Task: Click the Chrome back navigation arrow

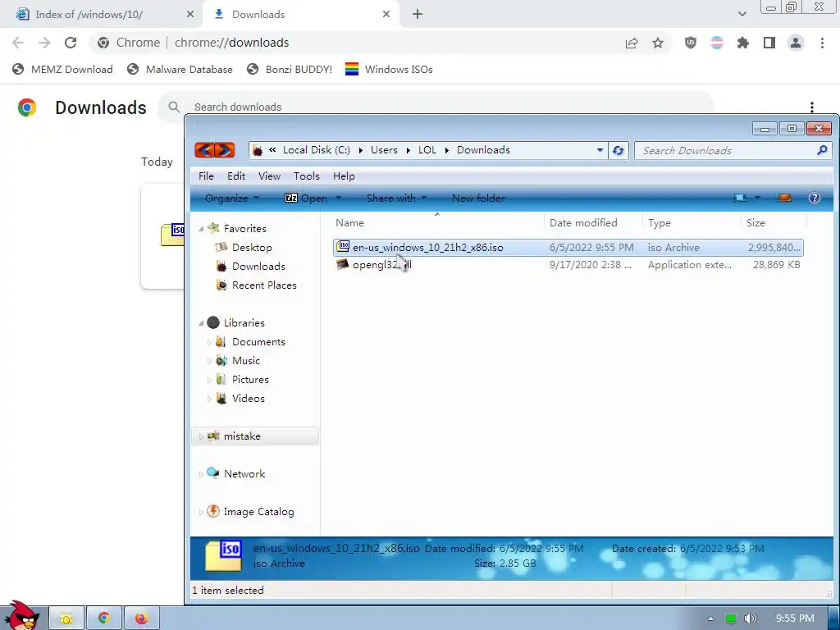Action: [18, 43]
